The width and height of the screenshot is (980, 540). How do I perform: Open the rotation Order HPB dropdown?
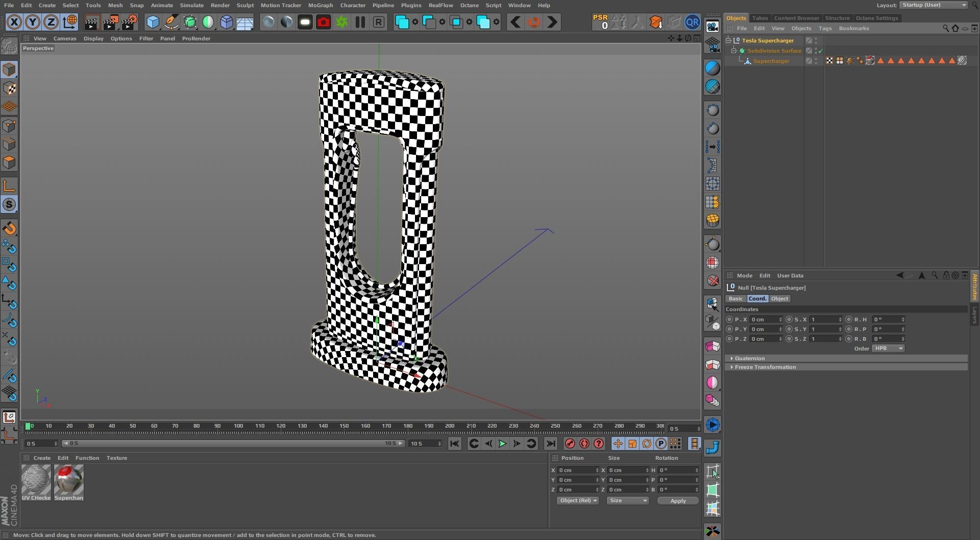(x=888, y=349)
